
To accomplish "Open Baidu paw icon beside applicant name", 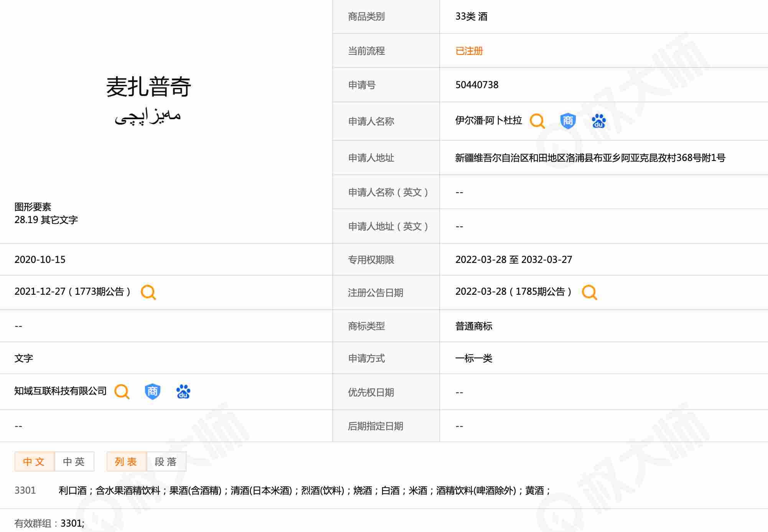I will (598, 121).
